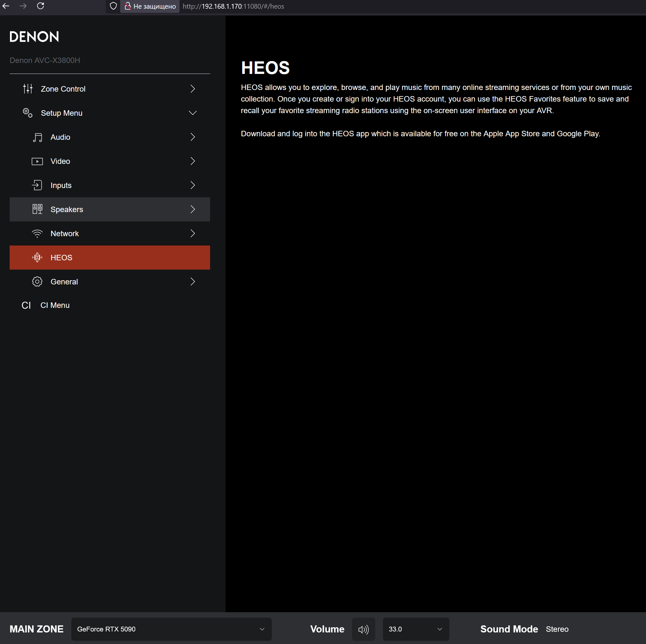
Task: Click the Network wifi icon
Action: coord(37,234)
